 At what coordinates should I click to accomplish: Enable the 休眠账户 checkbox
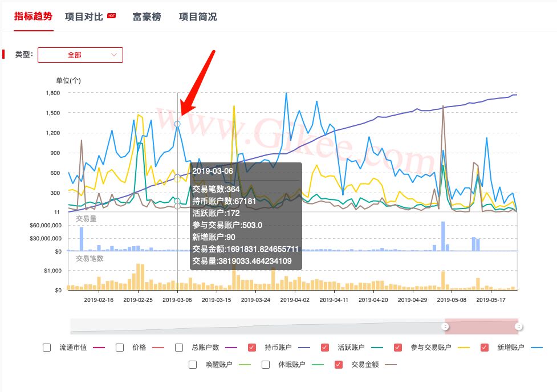point(265,365)
